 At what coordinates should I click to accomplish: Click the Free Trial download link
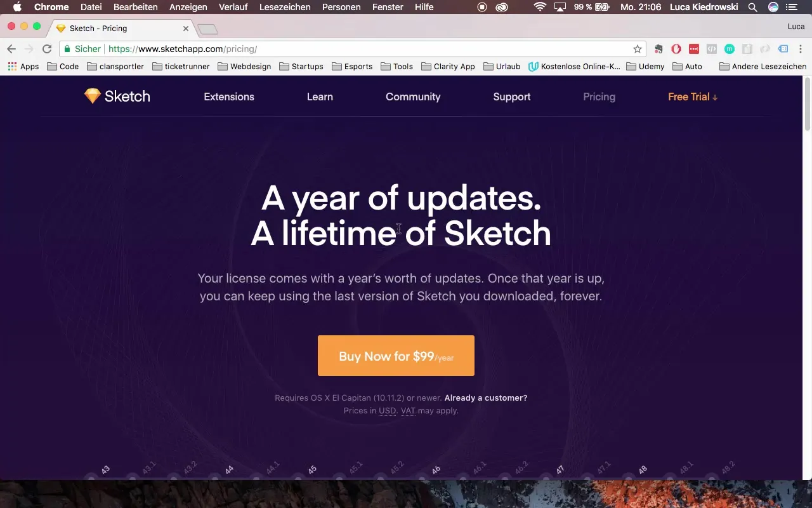coord(693,97)
